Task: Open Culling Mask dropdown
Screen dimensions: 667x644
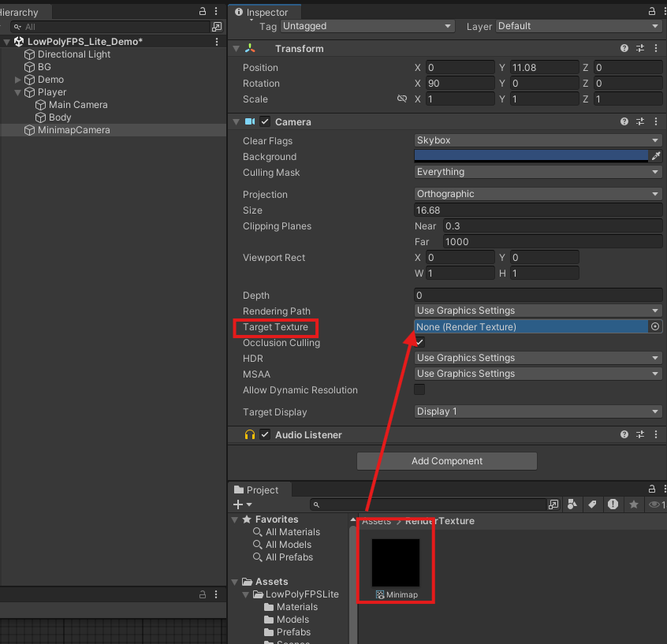Action: pos(538,172)
